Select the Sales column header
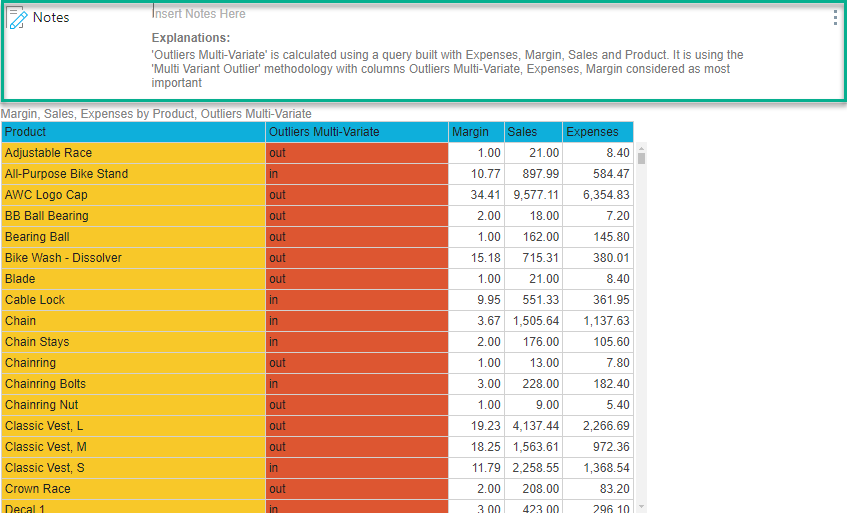This screenshot has height=515, width=847. point(532,132)
